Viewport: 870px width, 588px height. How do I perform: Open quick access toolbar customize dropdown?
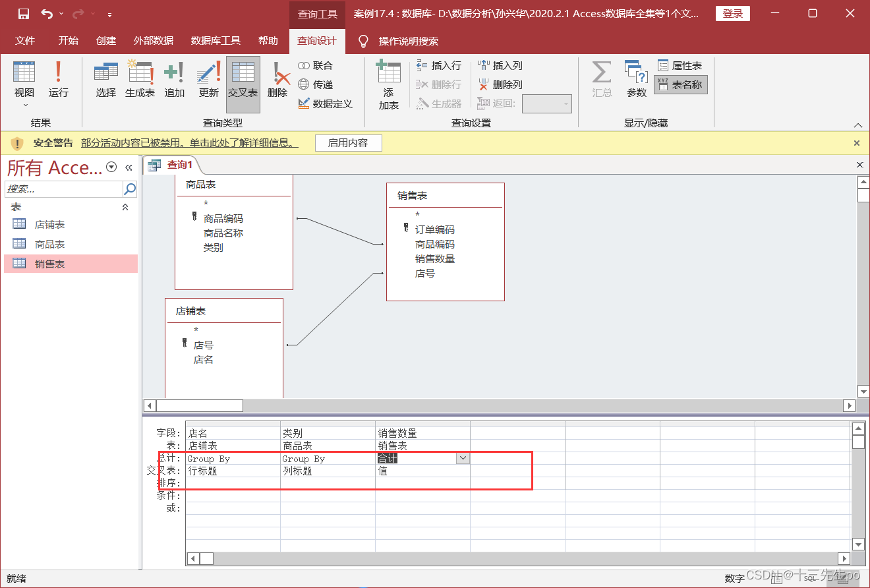[109, 14]
